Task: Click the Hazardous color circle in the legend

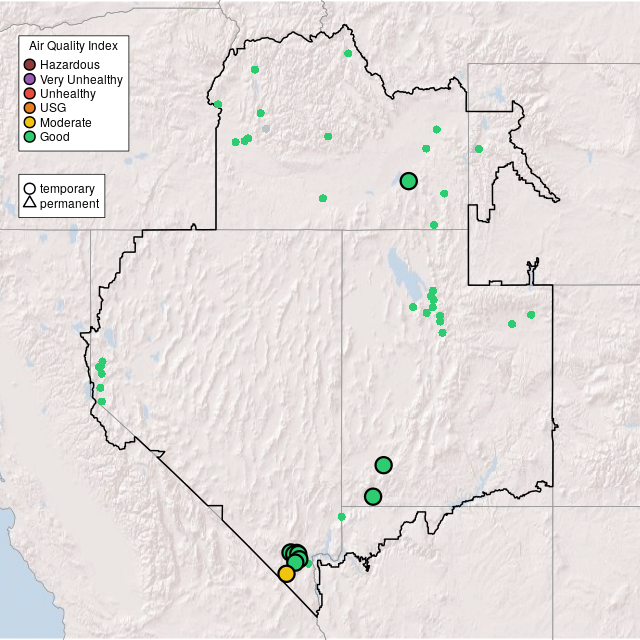Action: click(x=30, y=65)
